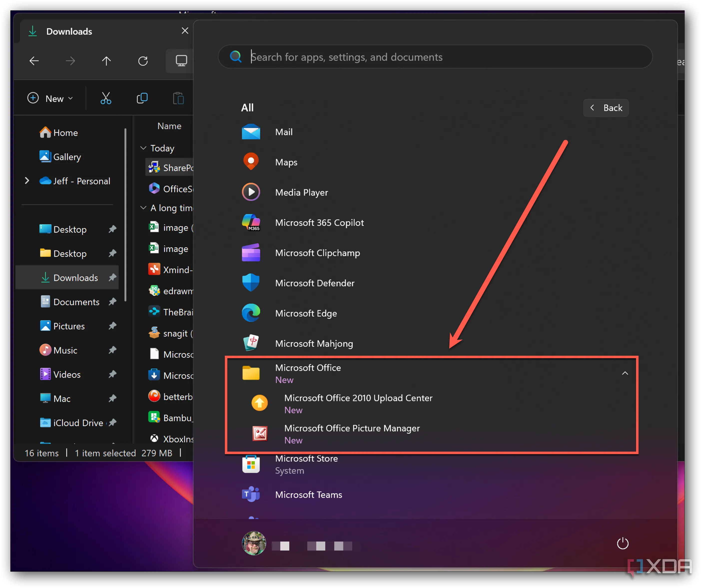Click the Cut icon in File Explorer
This screenshot has width=701, height=588.
coord(106,98)
